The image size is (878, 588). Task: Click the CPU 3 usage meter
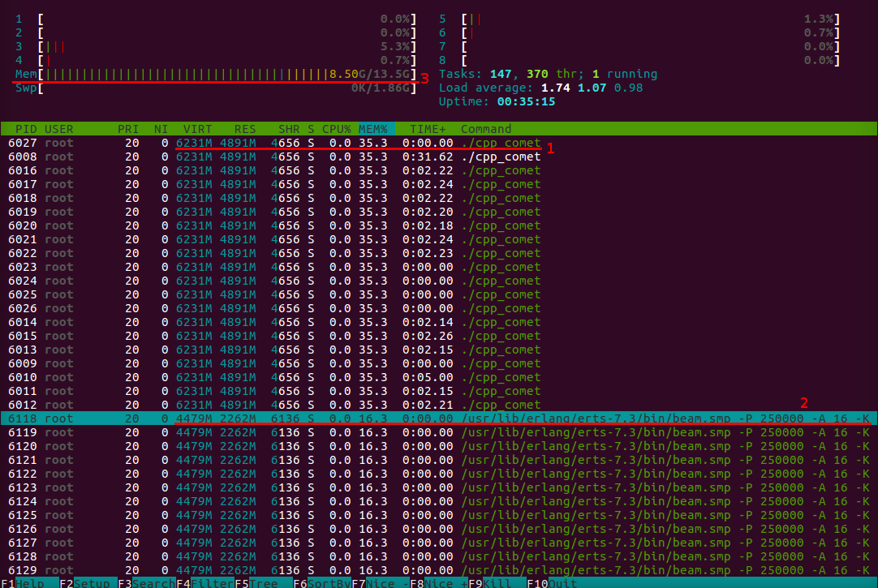pos(217,47)
